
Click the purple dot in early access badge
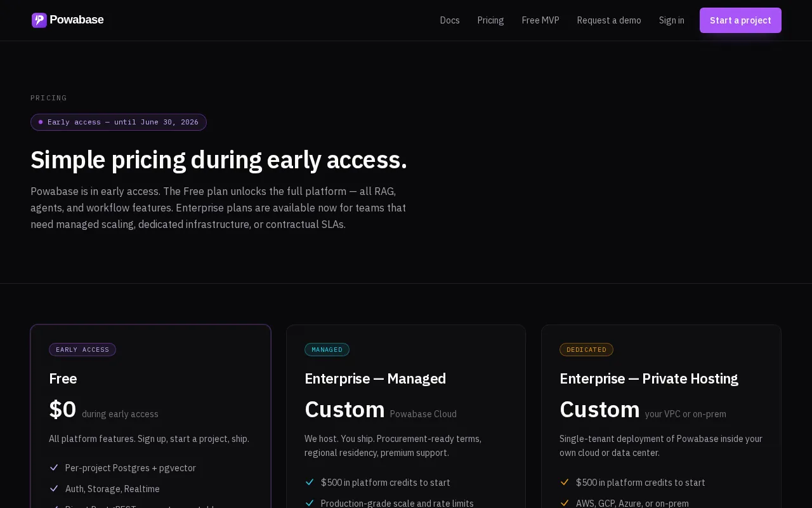[41, 122]
